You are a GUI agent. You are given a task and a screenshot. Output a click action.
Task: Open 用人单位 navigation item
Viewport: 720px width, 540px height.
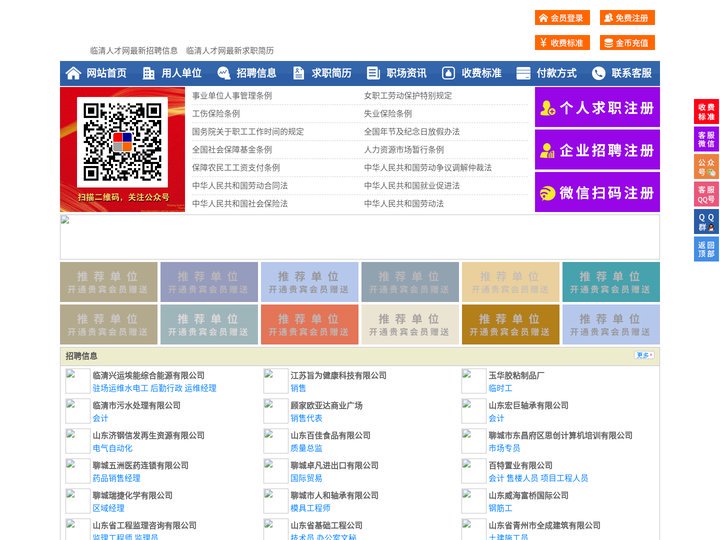coord(181,73)
